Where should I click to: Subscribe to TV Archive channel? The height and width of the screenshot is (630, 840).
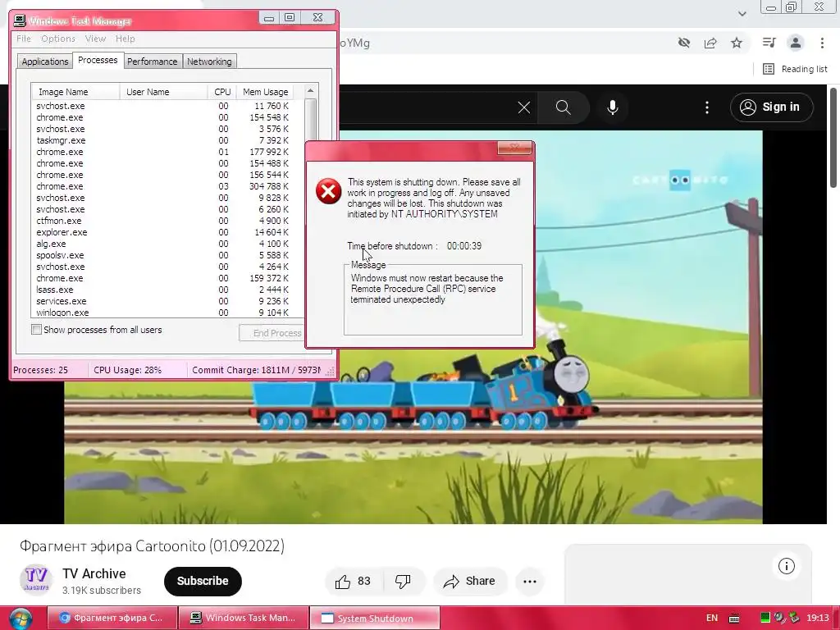click(203, 582)
